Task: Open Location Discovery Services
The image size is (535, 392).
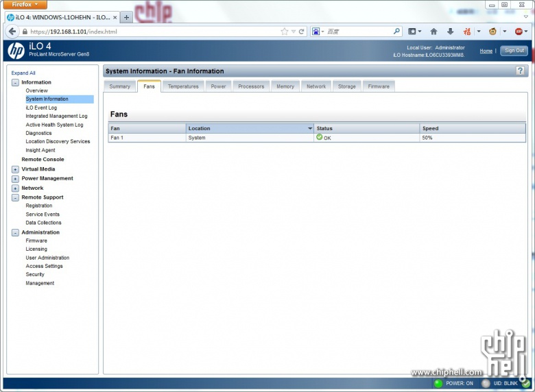Action: [x=58, y=141]
